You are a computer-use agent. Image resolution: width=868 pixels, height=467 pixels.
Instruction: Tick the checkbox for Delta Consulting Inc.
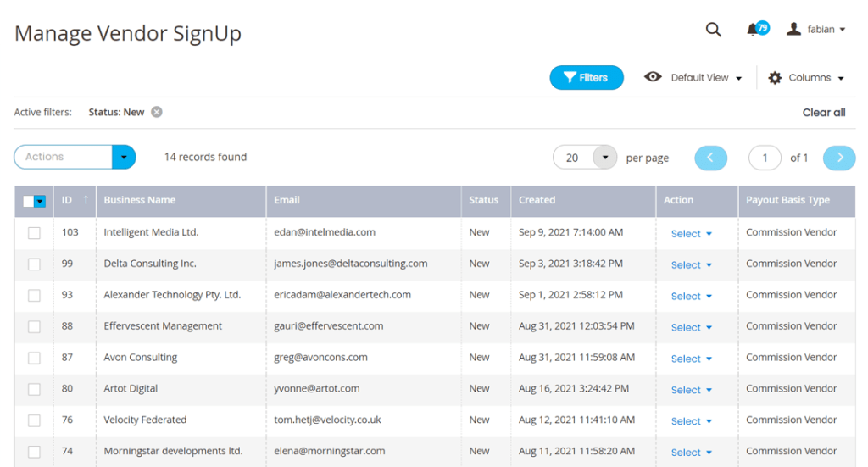(x=34, y=264)
